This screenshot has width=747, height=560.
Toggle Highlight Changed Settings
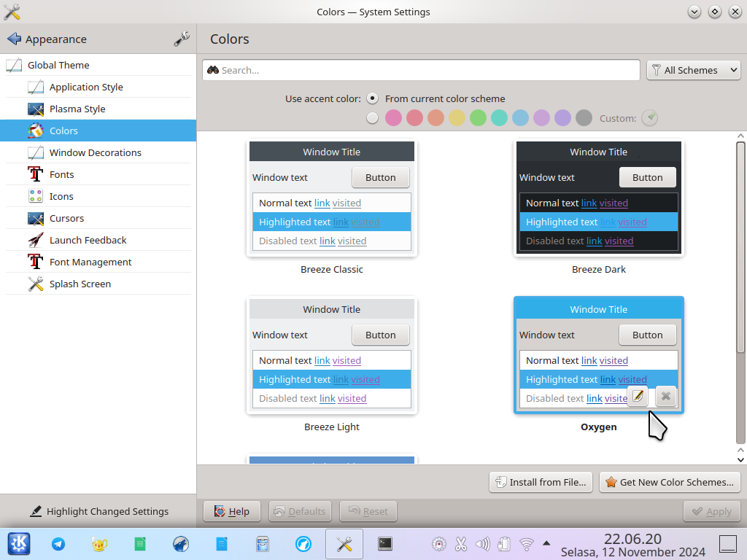pyautogui.click(x=98, y=511)
